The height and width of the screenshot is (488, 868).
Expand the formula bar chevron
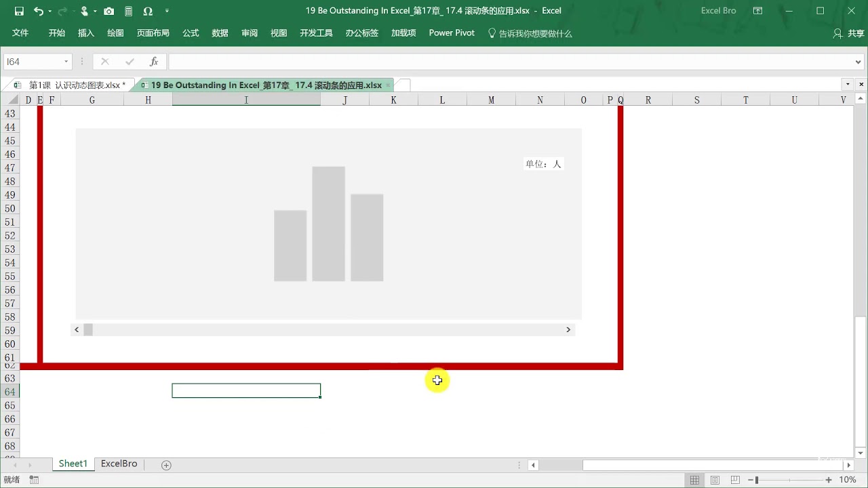tap(859, 62)
